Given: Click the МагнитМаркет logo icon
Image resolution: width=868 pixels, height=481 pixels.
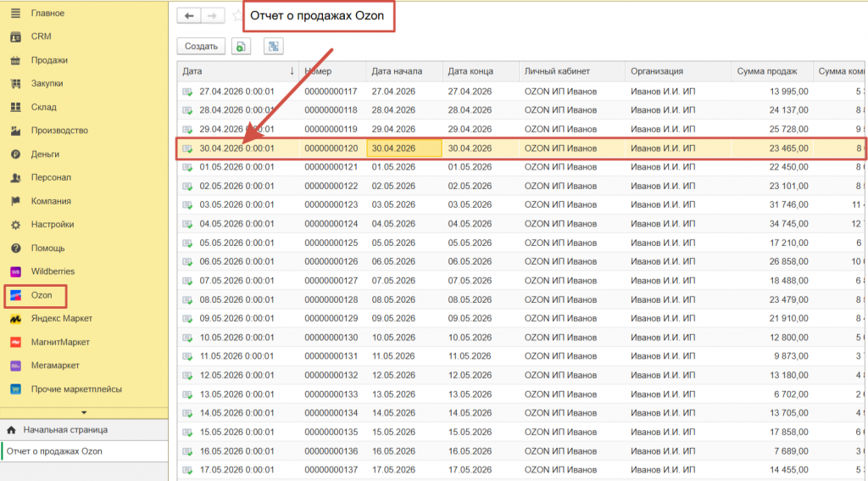Looking at the screenshot, I should point(15,343).
